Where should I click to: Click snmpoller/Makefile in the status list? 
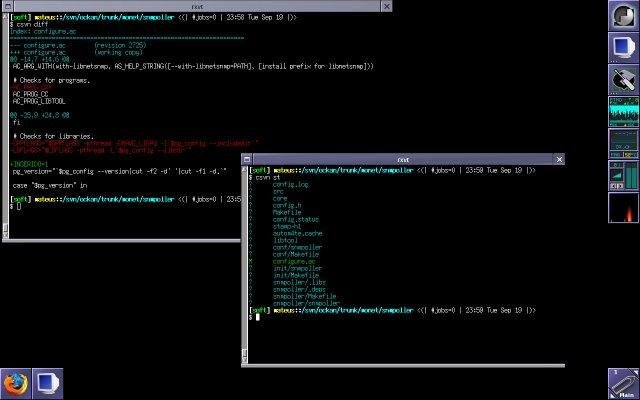[304, 296]
